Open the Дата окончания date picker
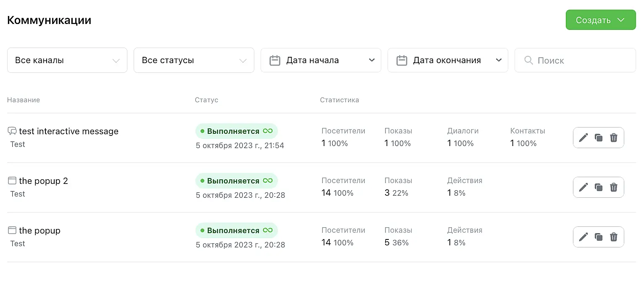Screen dimensions: 644x287 point(448,60)
